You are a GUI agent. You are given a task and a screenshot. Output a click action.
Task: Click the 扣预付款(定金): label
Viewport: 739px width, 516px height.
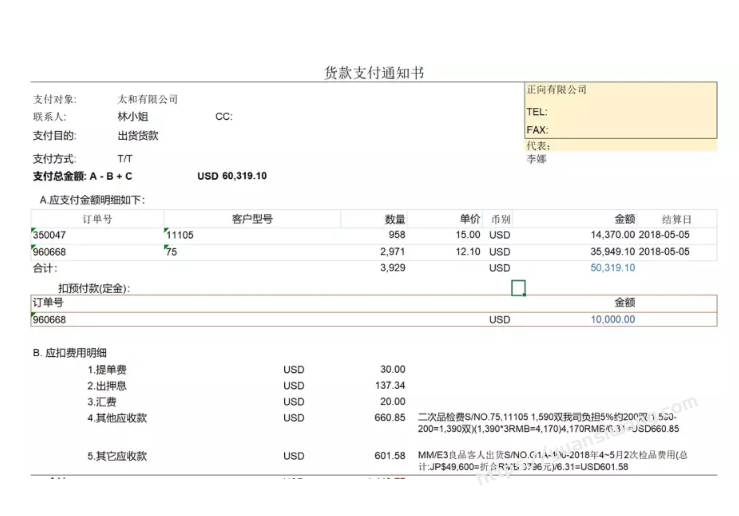pyautogui.click(x=94, y=288)
